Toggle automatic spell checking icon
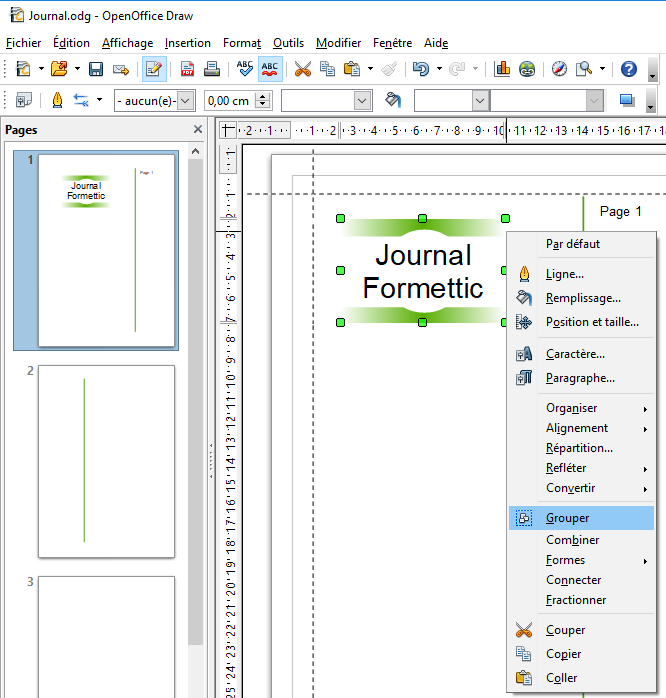 270,69
